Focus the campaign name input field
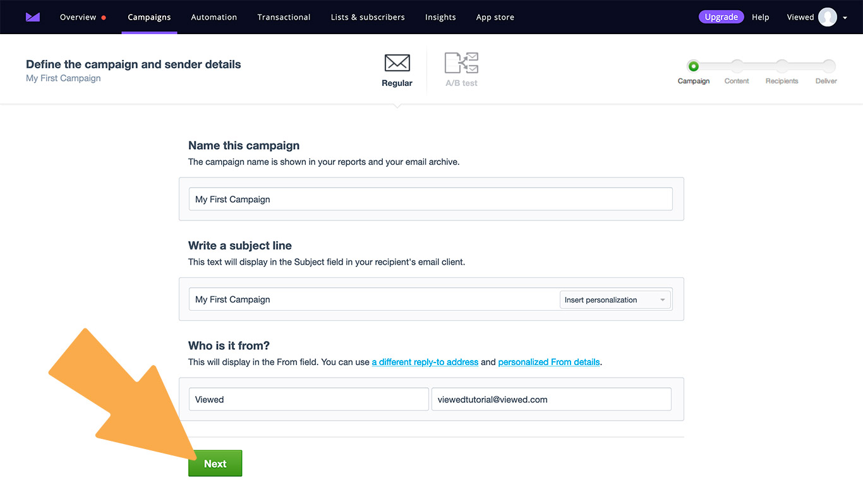The width and height of the screenshot is (863, 504). pos(431,199)
